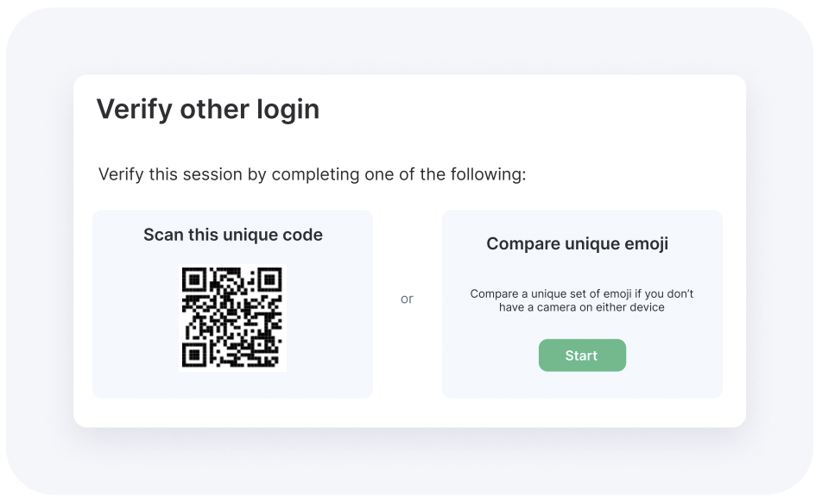Click the bottom-right corner of QR code
Viewport: 822px width, 504px height.
(x=279, y=363)
